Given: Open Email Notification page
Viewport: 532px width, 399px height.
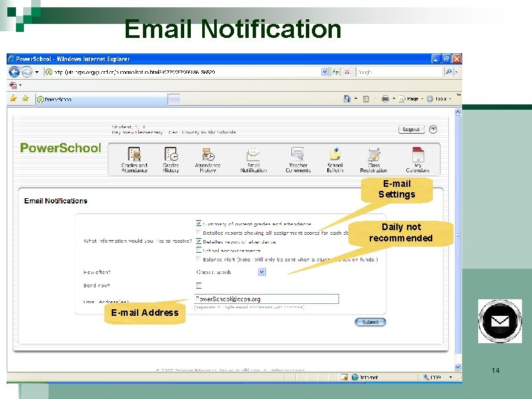Looking at the screenshot, I should 253,160.
